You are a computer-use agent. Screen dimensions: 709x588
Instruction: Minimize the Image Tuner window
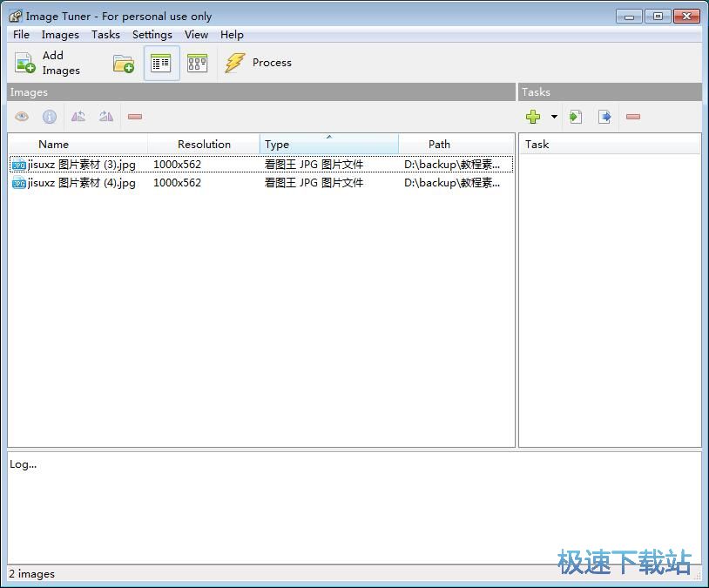[x=629, y=17]
